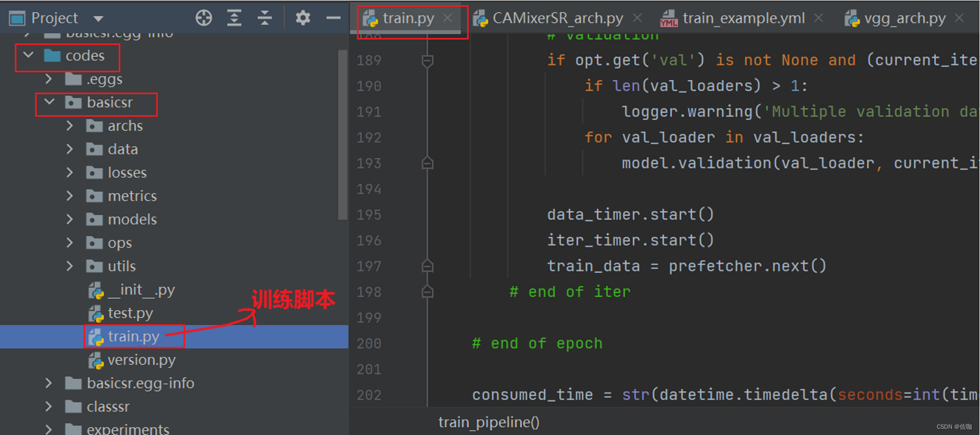Open version.py in the tree
980x435 pixels.
[142, 360]
